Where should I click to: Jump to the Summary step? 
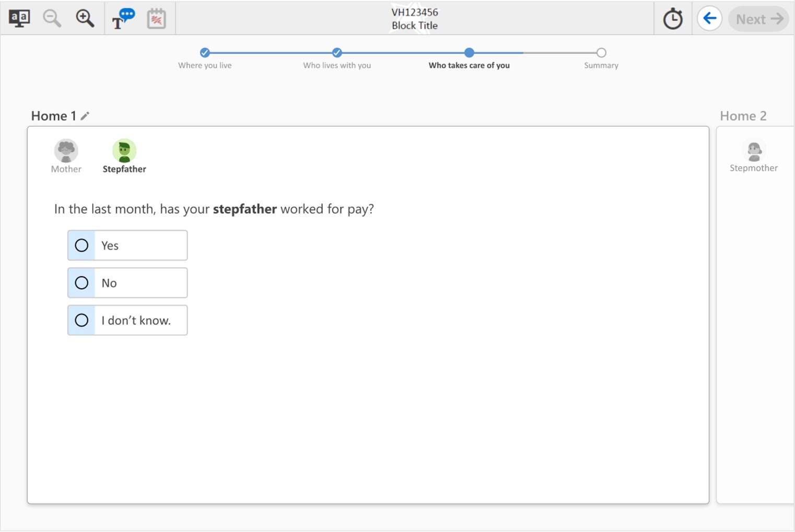click(601, 53)
